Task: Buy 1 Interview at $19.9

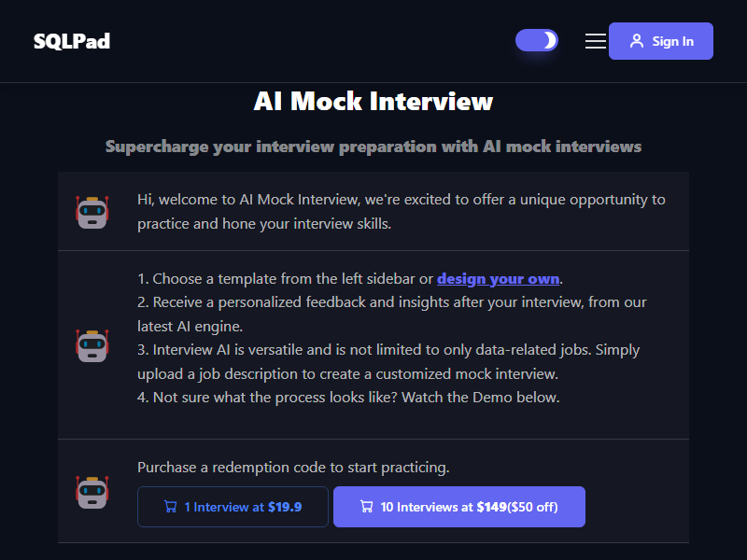Action: click(233, 507)
